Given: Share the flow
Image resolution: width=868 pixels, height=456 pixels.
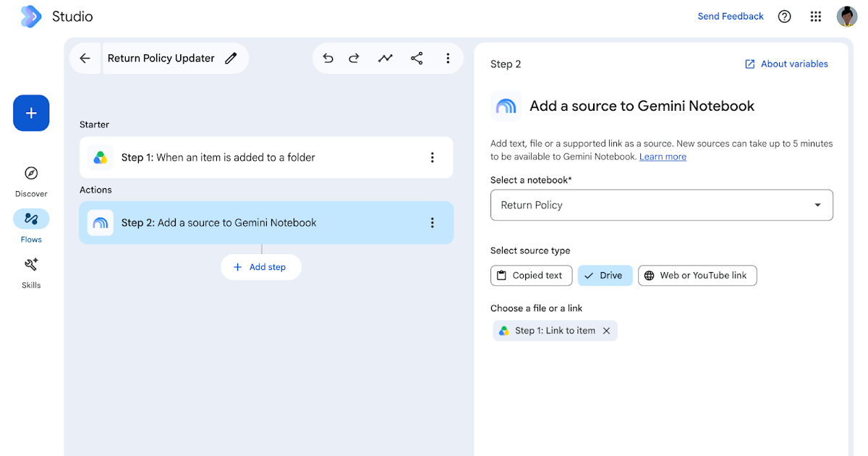Looking at the screenshot, I should pos(417,59).
